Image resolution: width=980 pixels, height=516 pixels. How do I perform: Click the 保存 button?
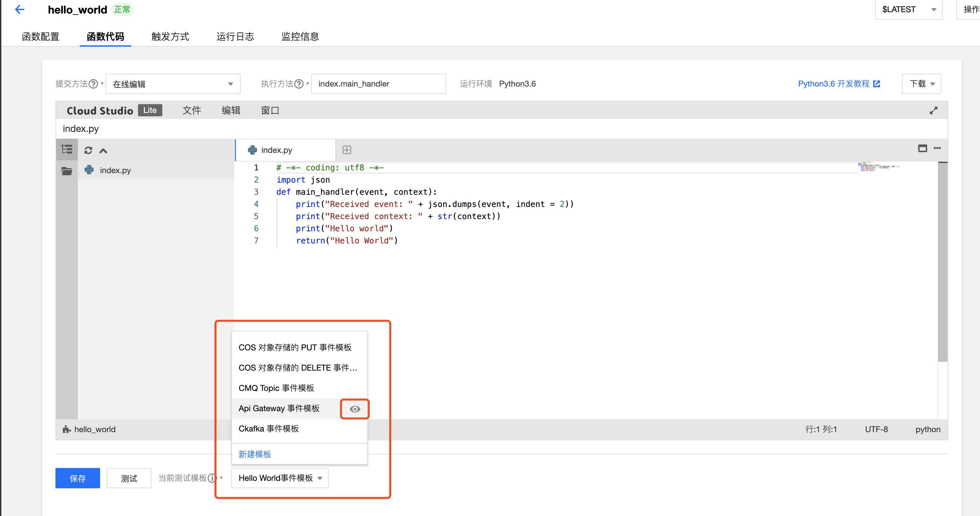tap(78, 478)
